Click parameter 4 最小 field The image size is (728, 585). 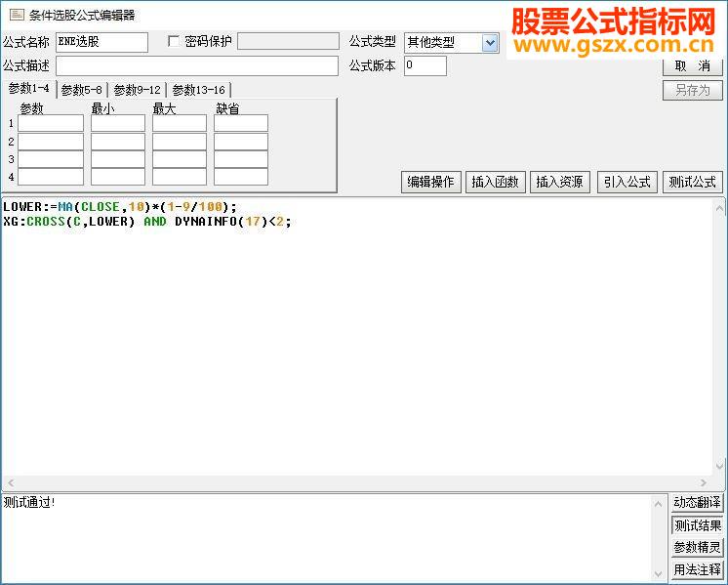(x=118, y=177)
